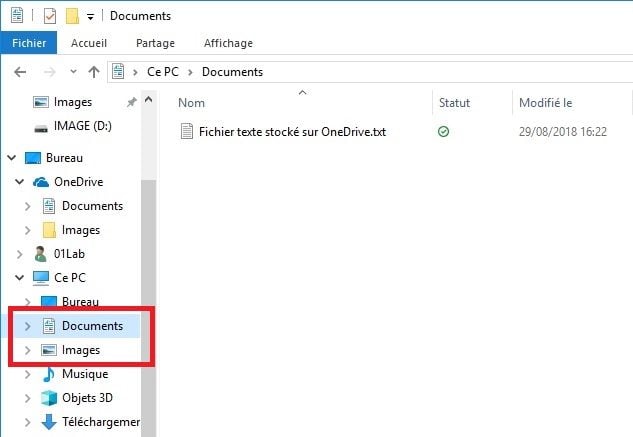
Task: Select Musique in navigation tree
Action: point(85,374)
